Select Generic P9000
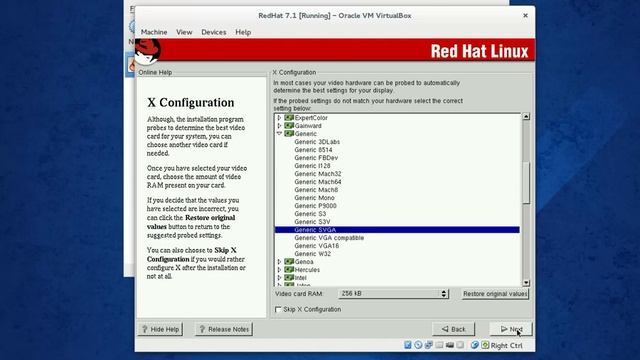Viewport: 640px width, 360px height. (316, 206)
